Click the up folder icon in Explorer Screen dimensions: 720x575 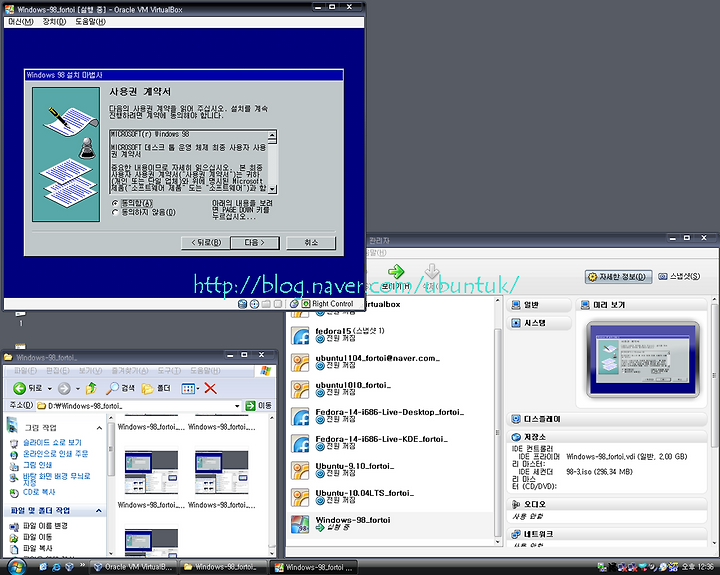coord(91,389)
